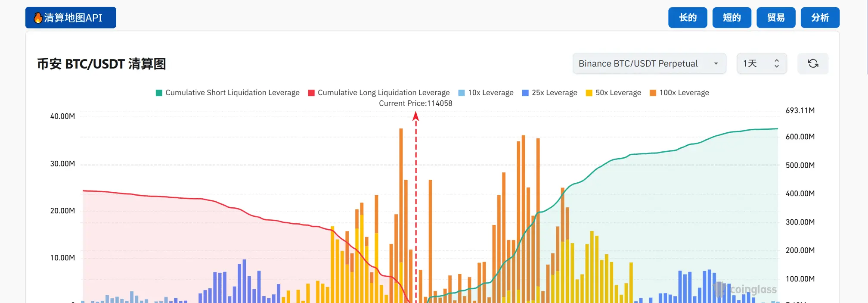Viewport: 868px width, 303px height.
Task: Click the 10.00M left axis label
Action: click(x=62, y=258)
